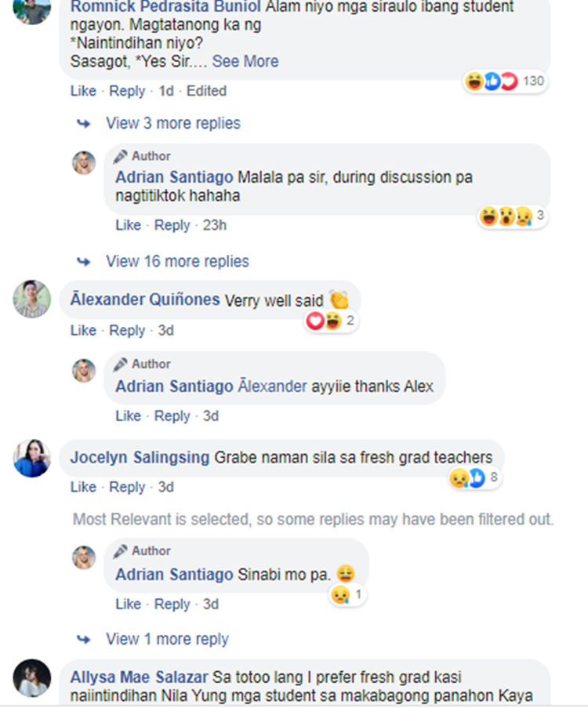This screenshot has height=708, width=588.
Task: Expand "View 16 more replies" thread
Action: click(177, 261)
